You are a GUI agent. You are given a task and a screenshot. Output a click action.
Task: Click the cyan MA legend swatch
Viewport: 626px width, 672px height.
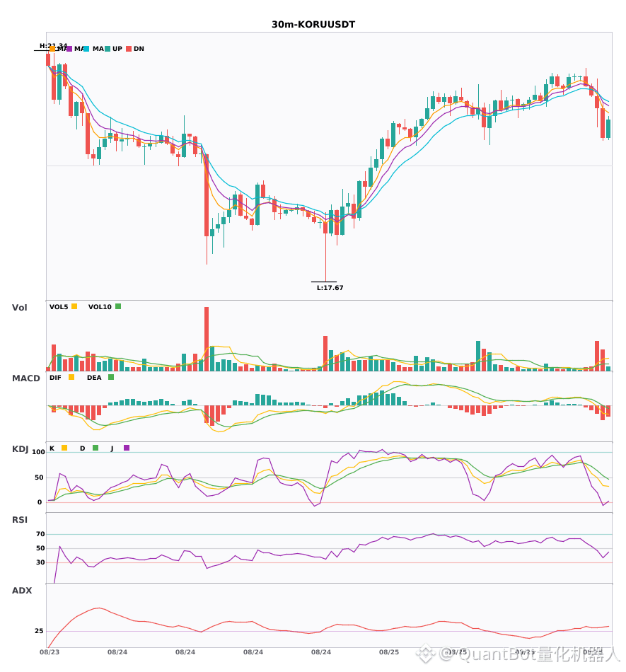(86, 49)
